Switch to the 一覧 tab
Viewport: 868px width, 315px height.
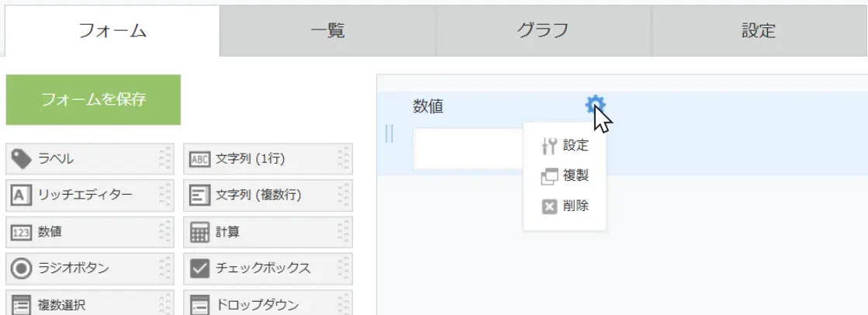click(x=327, y=31)
